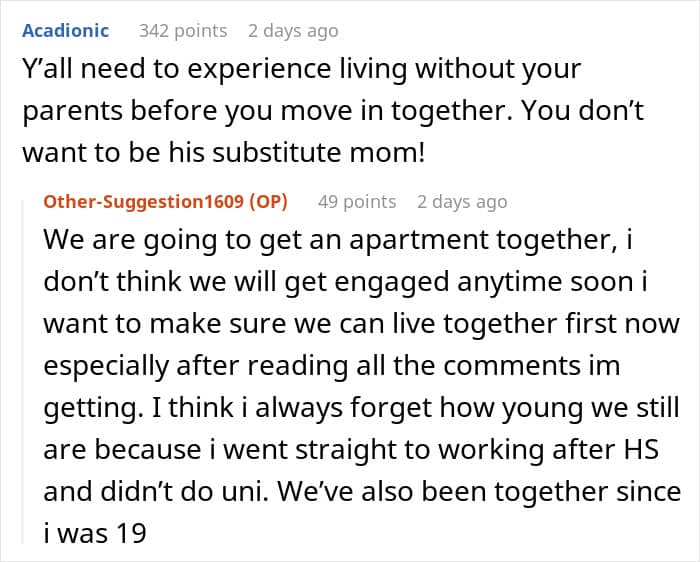Open the Acadionic user profile link
This screenshot has width=700, height=562.
pos(65,30)
